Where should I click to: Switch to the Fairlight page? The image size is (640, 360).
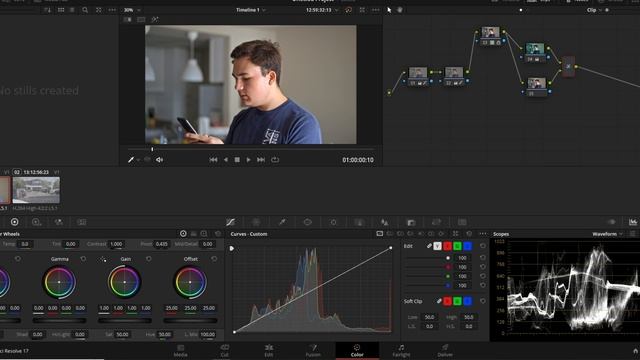pos(401,351)
